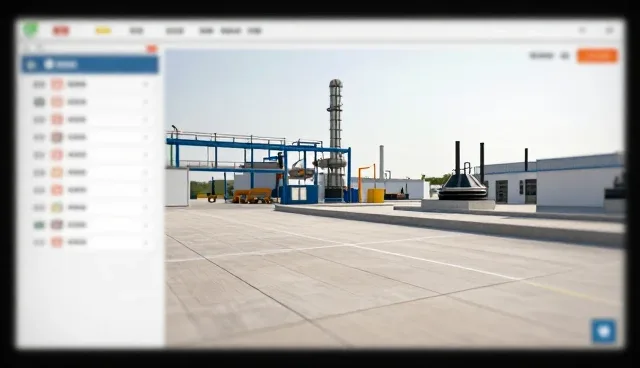Toggle the switch in first list row
The image size is (640, 368).
(39, 84)
